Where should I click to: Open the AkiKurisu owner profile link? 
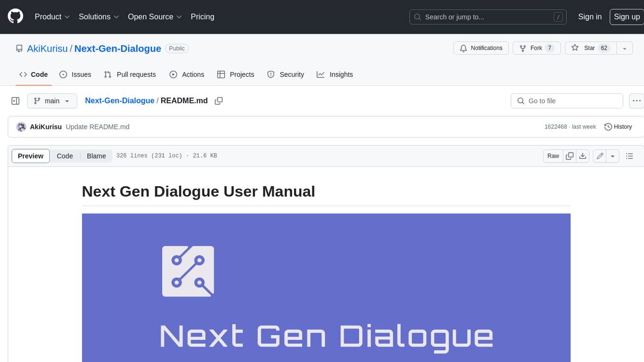point(47,48)
